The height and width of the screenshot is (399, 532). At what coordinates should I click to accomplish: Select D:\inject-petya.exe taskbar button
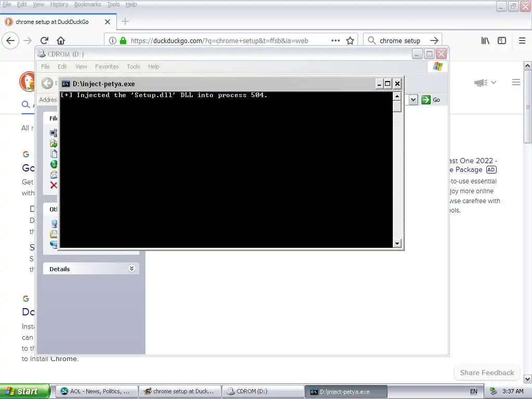[346, 392]
